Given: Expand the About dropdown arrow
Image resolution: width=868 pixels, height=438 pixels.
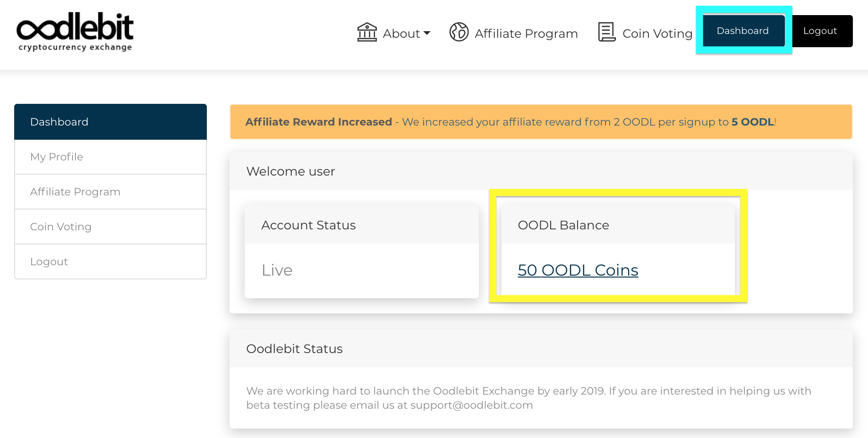Looking at the screenshot, I should (x=427, y=33).
